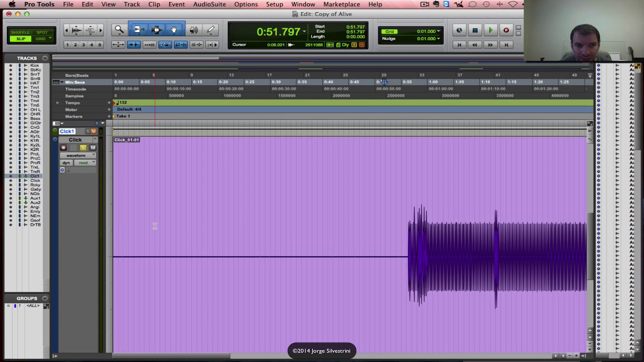This screenshot has height=362, width=644.
Task: Toggle solo on Click1 track header
Action: pyautogui.click(x=88, y=131)
